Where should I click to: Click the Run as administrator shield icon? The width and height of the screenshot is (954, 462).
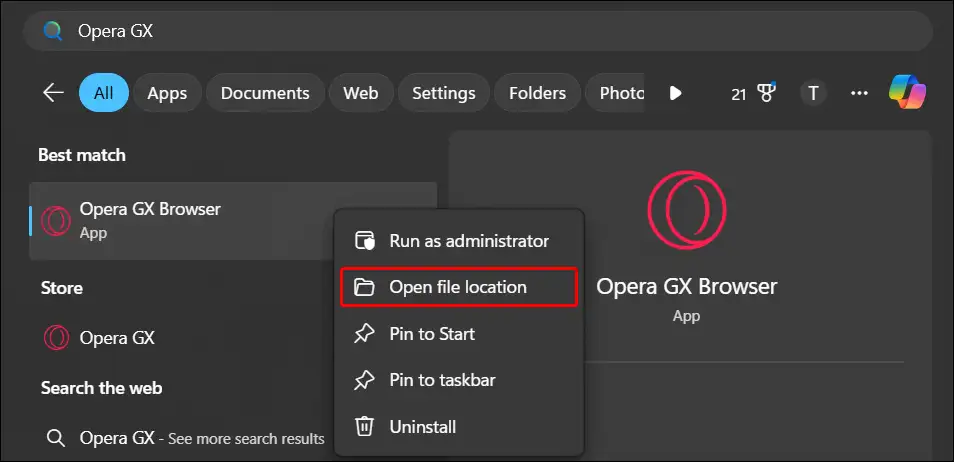pyautogui.click(x=364, y=241)
